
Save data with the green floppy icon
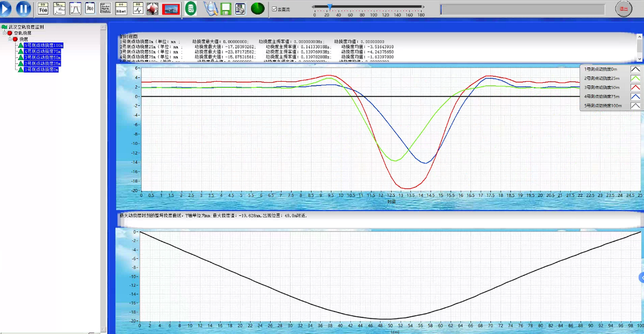click(226, 9)
